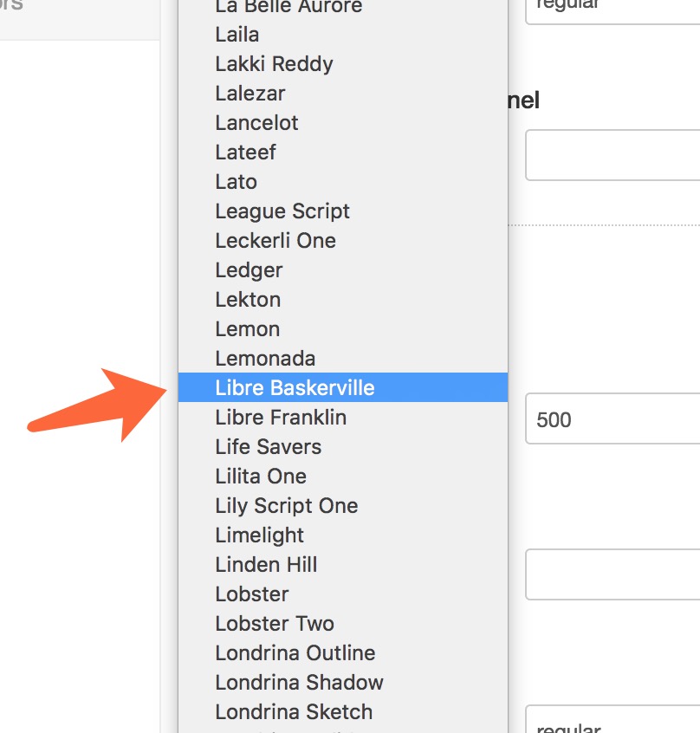Choose the Libre Franklin font option
The height and width of the screenshot is (733, 700).
pyautogui.click(x=281, y=417)
